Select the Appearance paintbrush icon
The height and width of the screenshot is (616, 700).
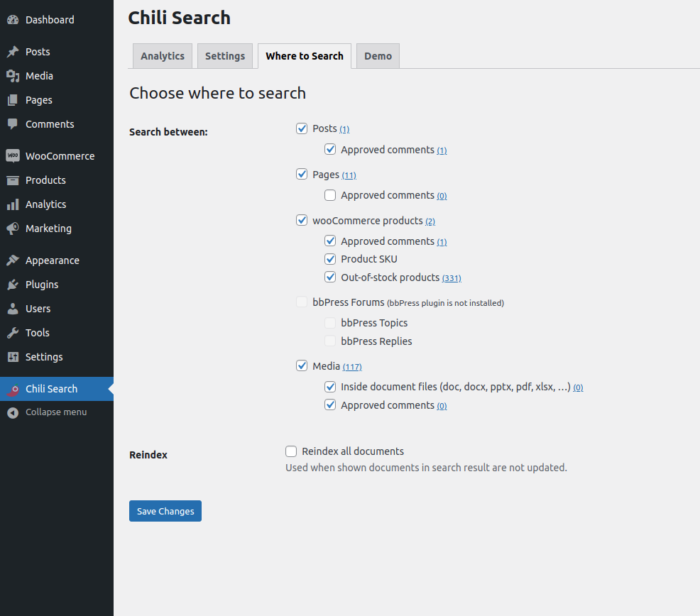coord(13,260)
